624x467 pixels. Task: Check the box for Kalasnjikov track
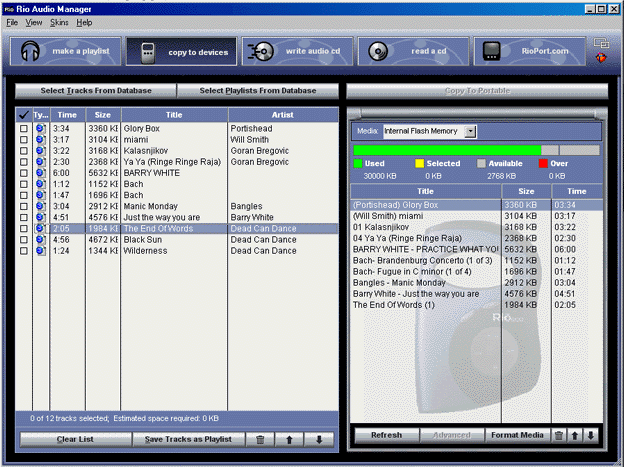pyautogui.click(x=24, y=151)
